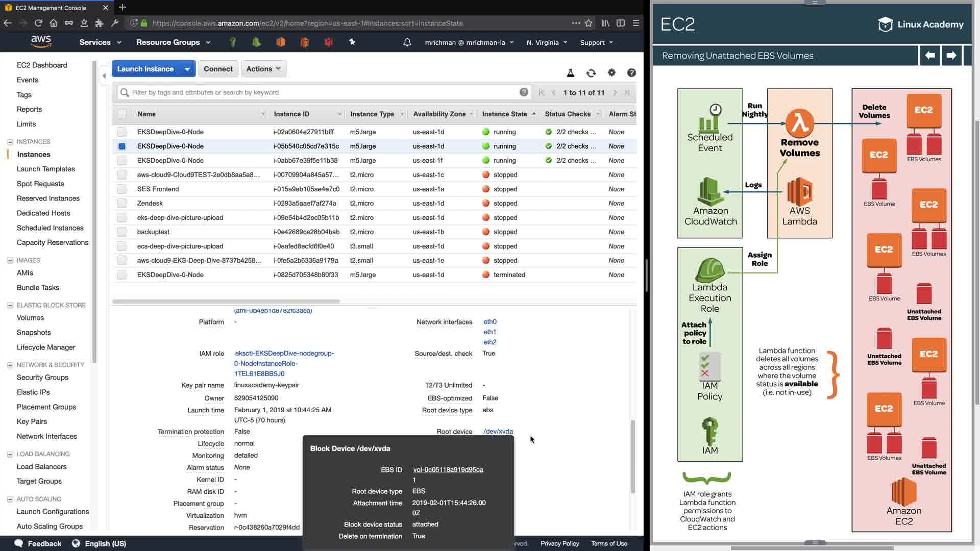The width and height of the screenshot is (980, 551).
Task: Click the experiments flask icon
Action: coord(571,73)
